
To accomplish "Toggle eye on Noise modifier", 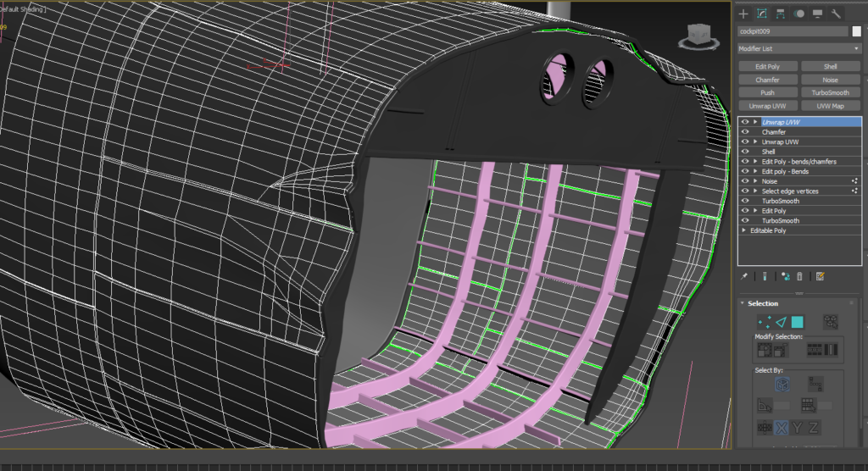I will pos(745,181).
